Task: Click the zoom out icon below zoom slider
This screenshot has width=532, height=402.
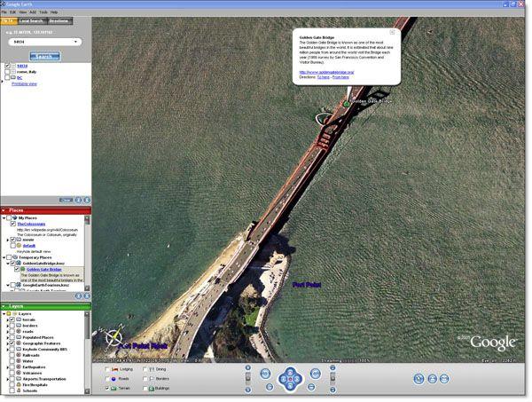Action: click(x=248, y=390)
